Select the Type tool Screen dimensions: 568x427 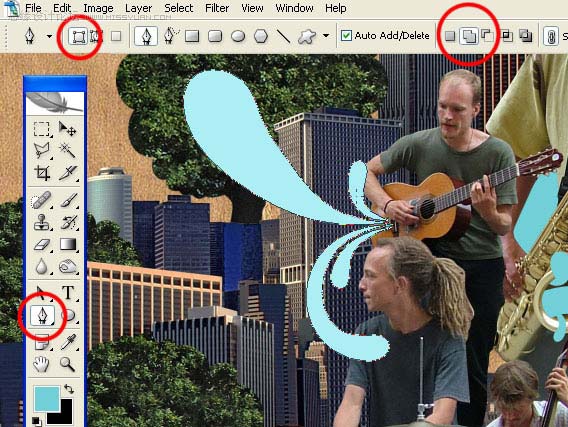(x=67, y=293)
